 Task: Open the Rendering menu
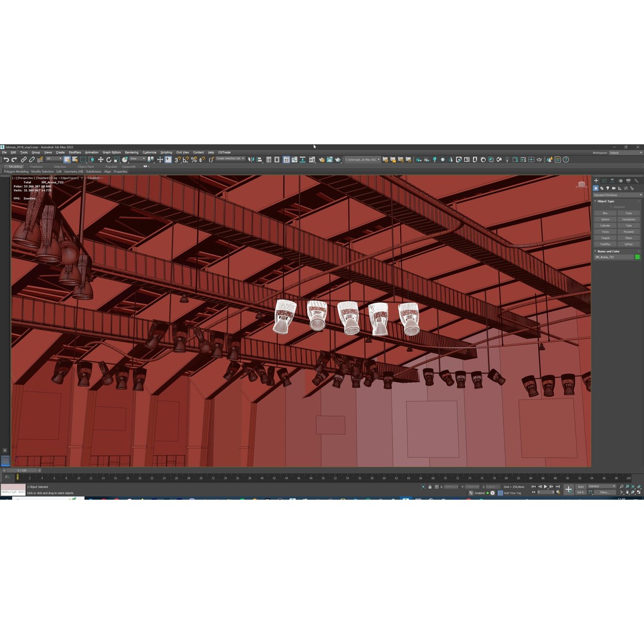coord(131,153)
